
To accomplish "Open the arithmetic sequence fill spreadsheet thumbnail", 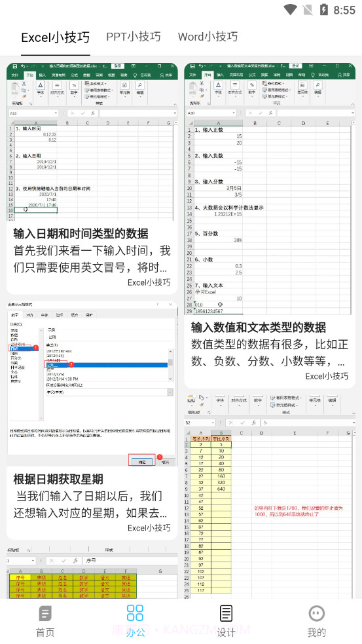I will coord(270,496).
